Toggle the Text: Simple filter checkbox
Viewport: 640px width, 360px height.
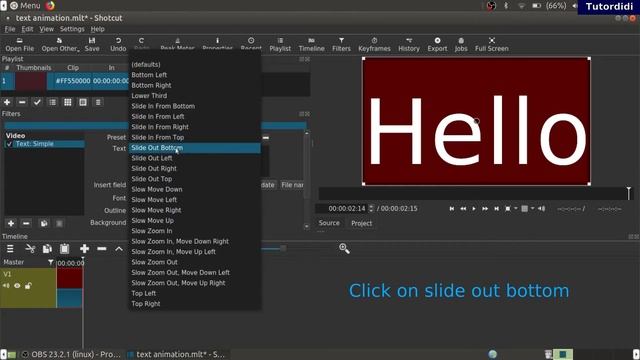(9, 144)
